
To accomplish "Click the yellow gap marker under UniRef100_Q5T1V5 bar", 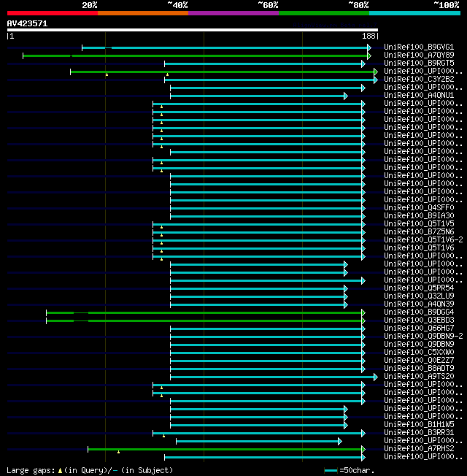I will point(161,227).
